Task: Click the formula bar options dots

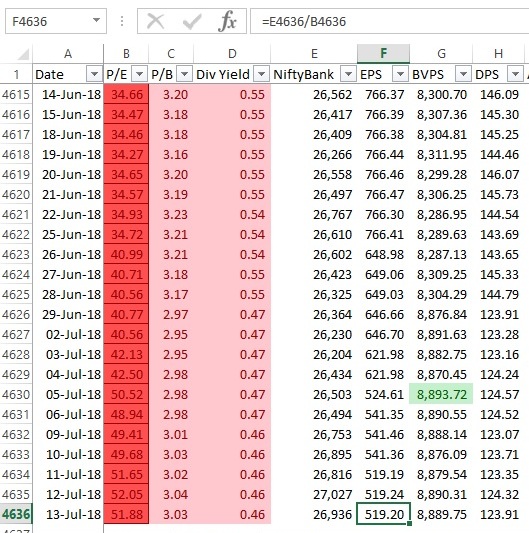Action: pyautogui.click(x=122, y=21)
